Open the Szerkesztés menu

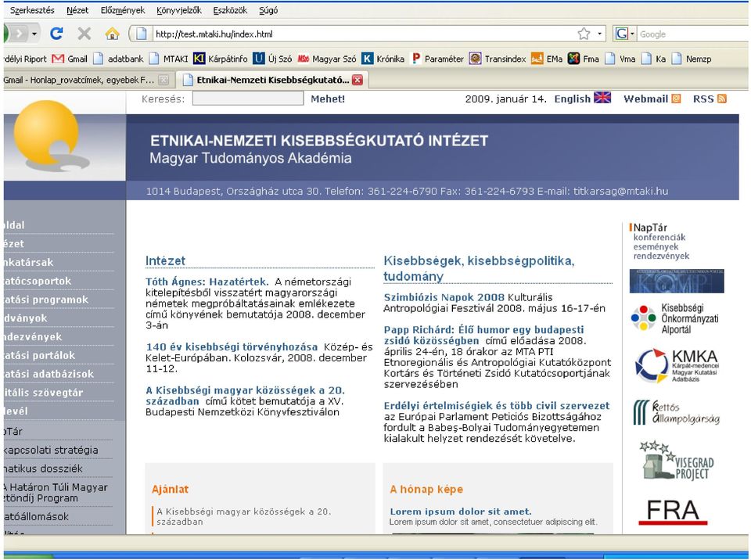[x=32, y=10]
